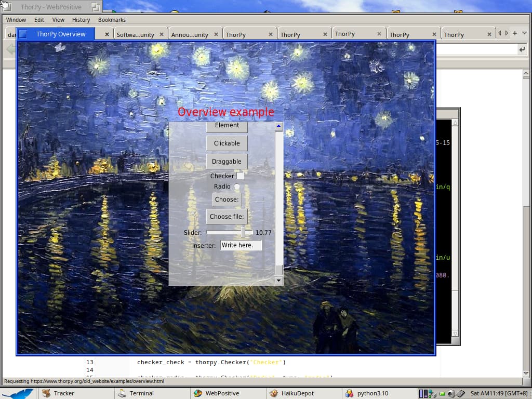Click the Go arrow beside the URL field
The height and width of the screenshot is (399, 532).
click(x=522, y=49)
